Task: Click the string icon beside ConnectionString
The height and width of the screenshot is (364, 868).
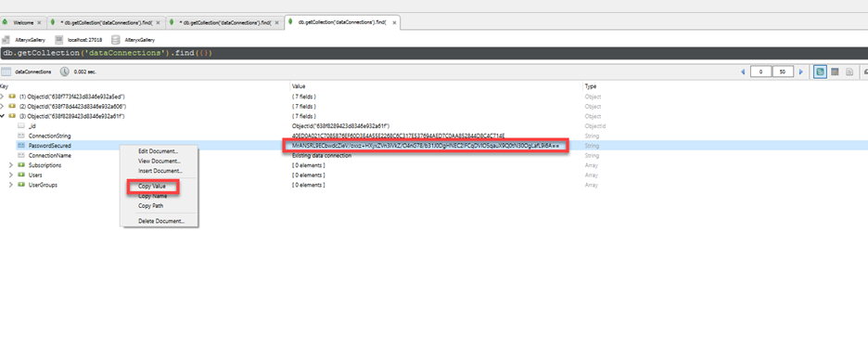Action: (21, 136)
